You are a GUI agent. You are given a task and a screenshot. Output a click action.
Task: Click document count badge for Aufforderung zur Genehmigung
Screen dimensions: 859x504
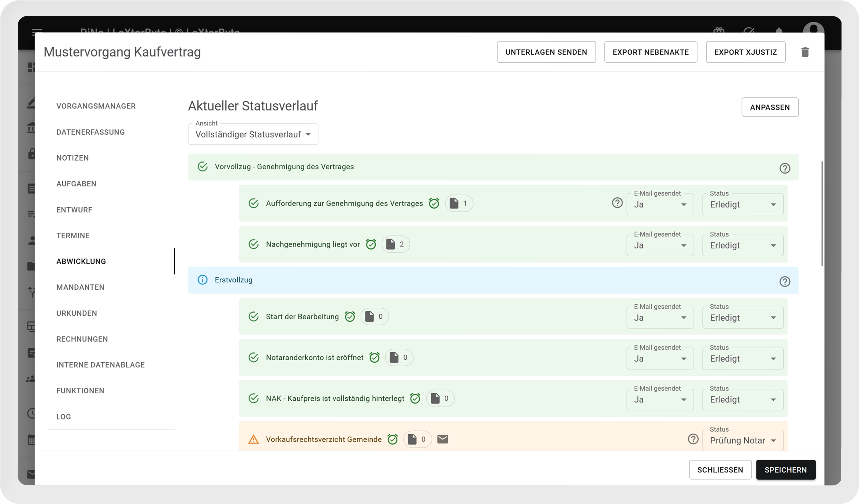(x=459, y=203)
